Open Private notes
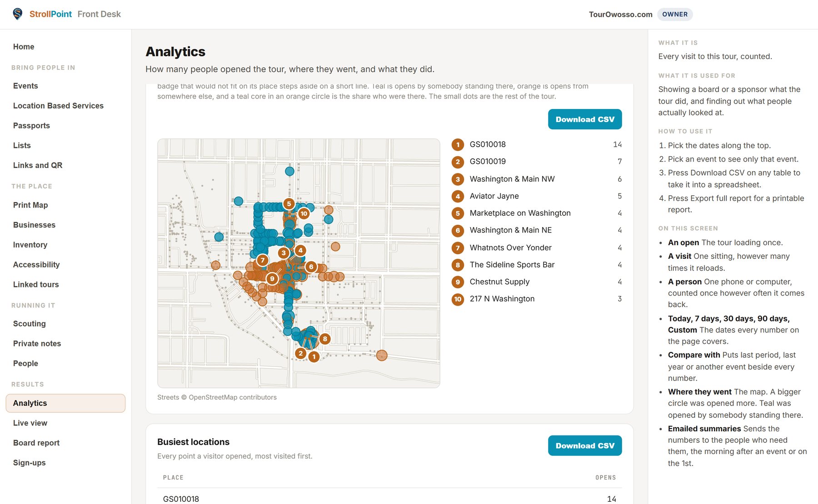Screen dimensions: 818x504 click(65, 344)
